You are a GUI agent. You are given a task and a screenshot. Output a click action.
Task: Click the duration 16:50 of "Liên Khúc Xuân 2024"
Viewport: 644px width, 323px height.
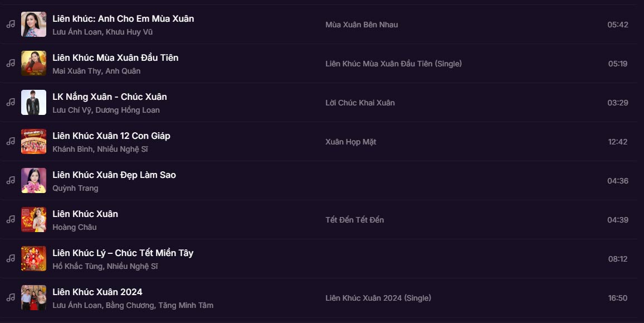tap(619, 298)
